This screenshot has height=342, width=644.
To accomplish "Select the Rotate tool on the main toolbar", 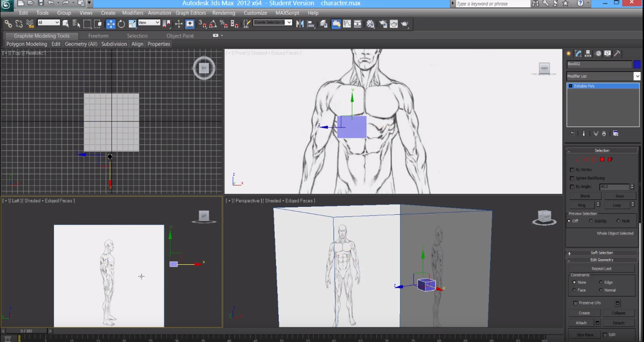I will tap(121, 24).
